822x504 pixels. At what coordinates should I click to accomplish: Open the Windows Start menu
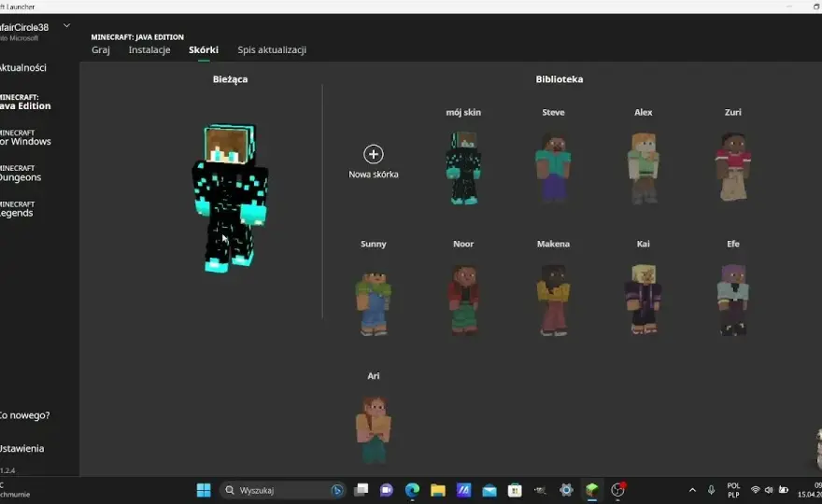click(x=204, y=490)
